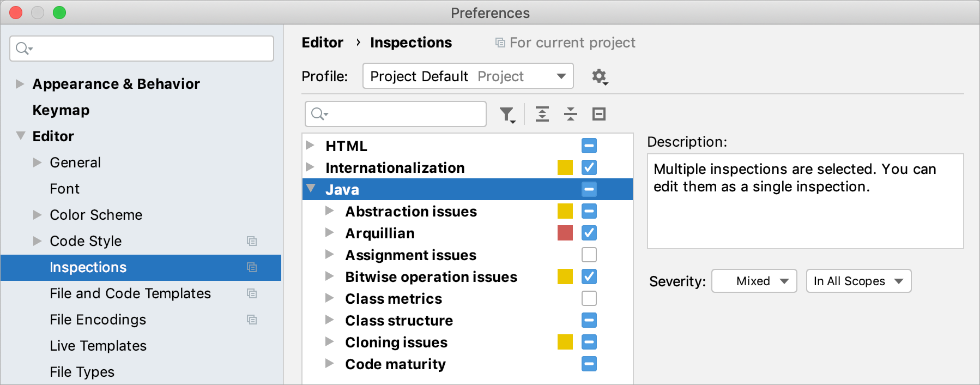Click the yellow severity swatch for Abstraction issues
The image size is (980, 385).
(565, 211)
